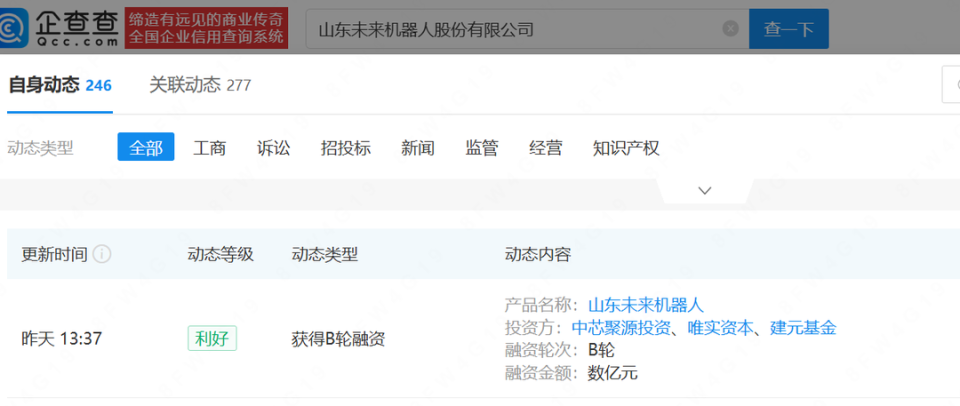Click the 获得B轮融资 type cell
960x406 pixels.
339,339
